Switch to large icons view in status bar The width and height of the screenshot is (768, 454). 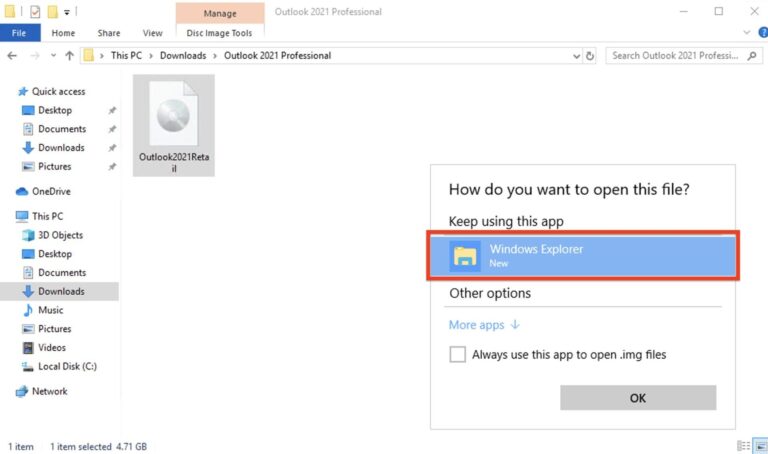pyautogui.click(x=761, y=446)
